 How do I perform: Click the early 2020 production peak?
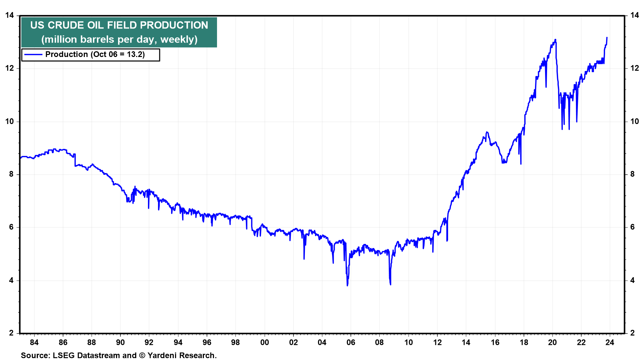555,40
